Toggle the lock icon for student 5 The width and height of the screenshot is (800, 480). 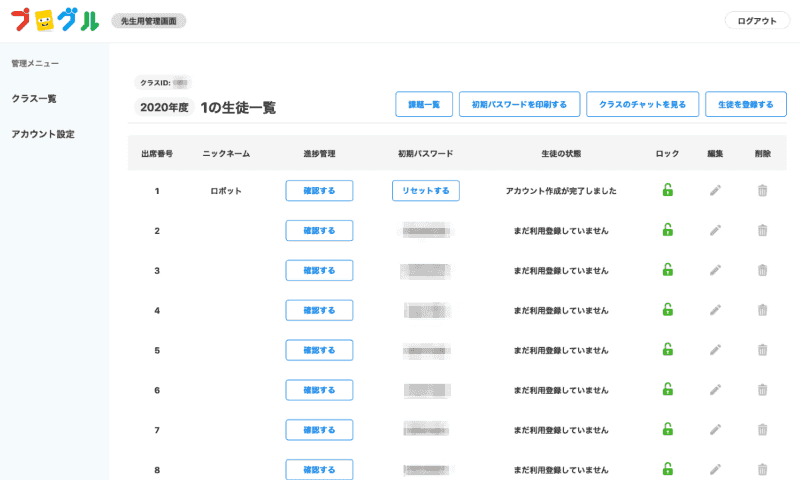667,349
